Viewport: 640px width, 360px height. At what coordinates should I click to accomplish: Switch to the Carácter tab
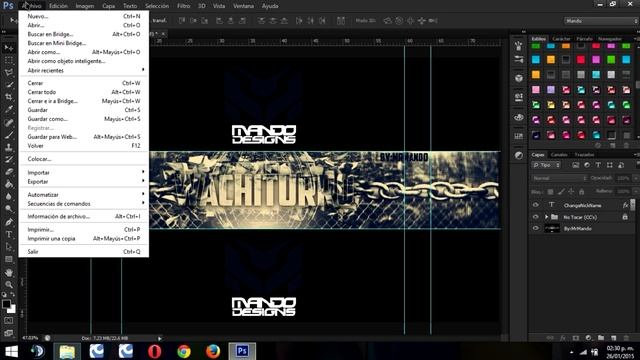[561, 39]
